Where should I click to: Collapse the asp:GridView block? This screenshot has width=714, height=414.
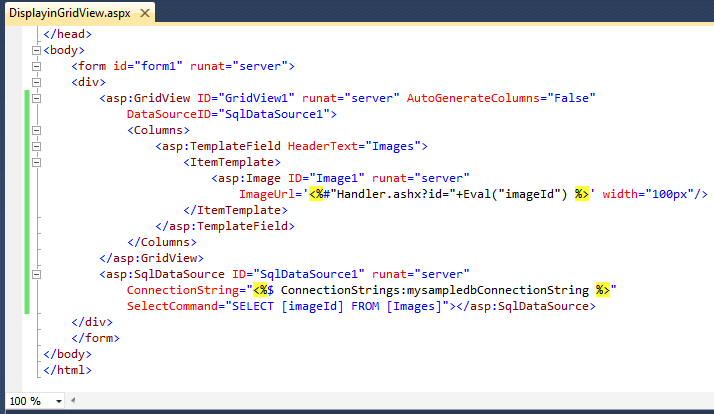click(x=36, y=98)
